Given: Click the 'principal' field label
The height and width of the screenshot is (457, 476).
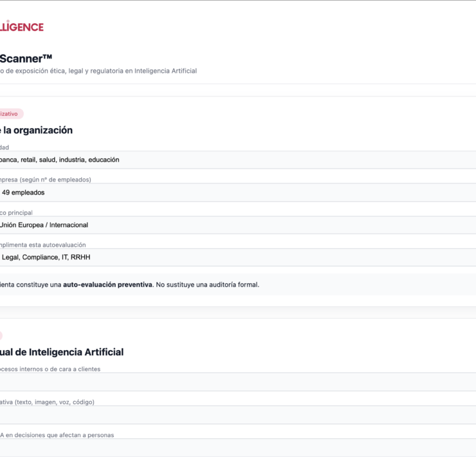Looking at the screenshot, I should pos(16,212).
